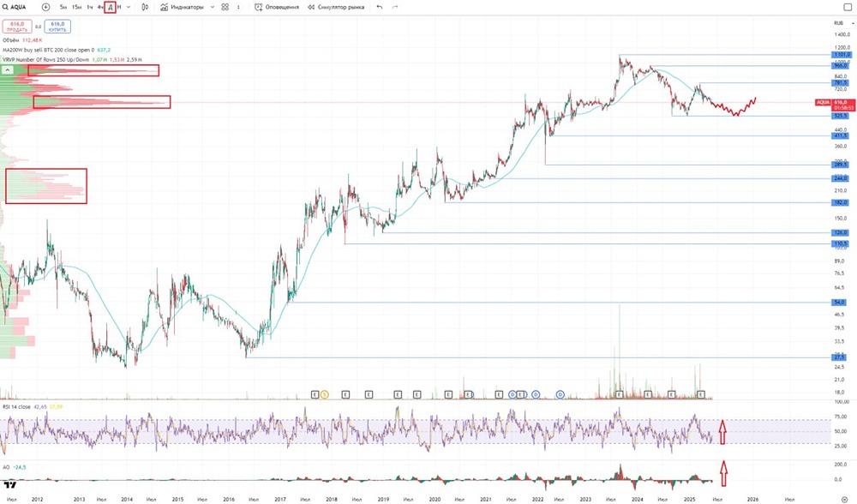Select the horizontal line label 27,5
The width and height of the screenshot is (857, 504).
tap(840, 357)
